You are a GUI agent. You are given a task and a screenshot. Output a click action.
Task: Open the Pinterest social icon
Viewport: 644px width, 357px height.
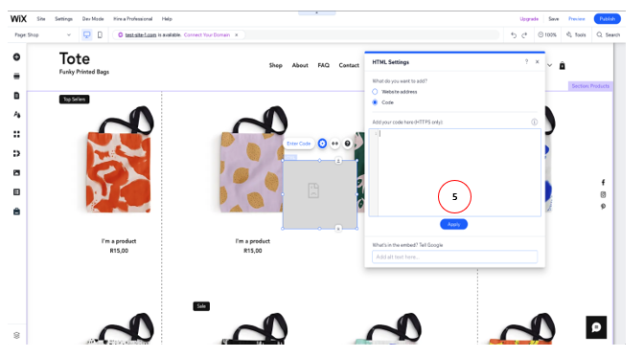coord(603,207)
